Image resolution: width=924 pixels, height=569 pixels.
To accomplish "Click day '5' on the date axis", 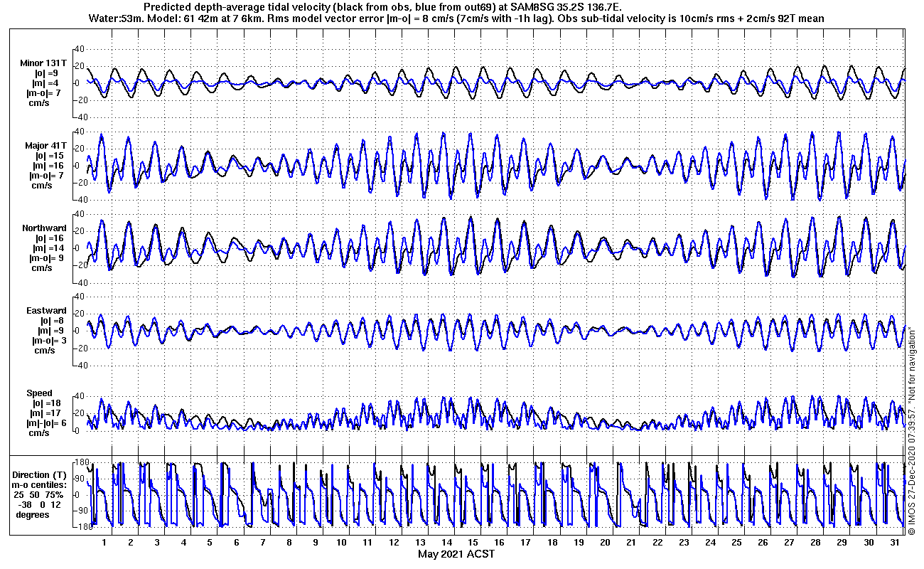I will 210,543.
